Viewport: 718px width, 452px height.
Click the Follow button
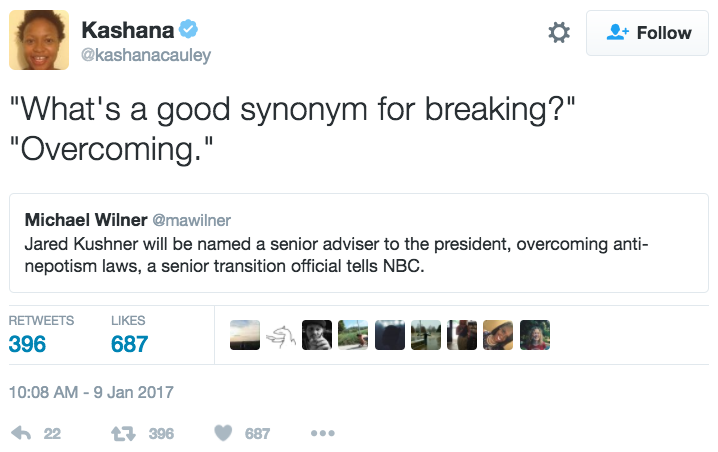point(650,33)
